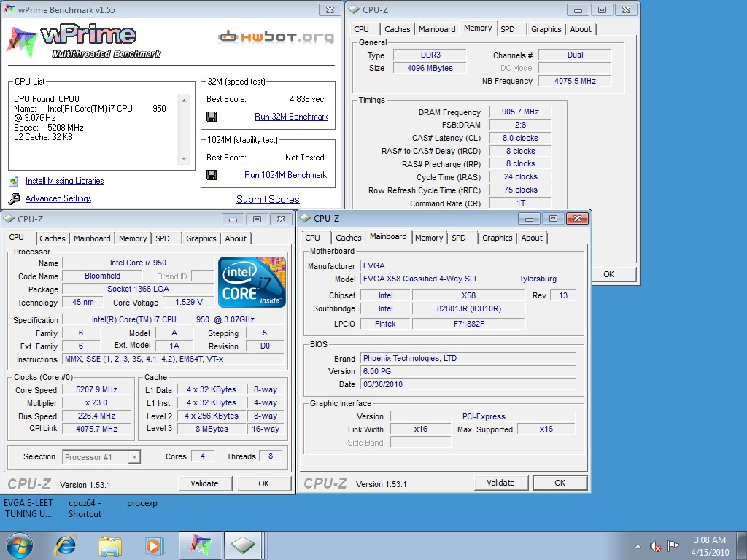This screenshot has height=560, width=747.
Task: Click the BIOS brand 'Phoenix Technologies, LTD'
Action: 468,358
